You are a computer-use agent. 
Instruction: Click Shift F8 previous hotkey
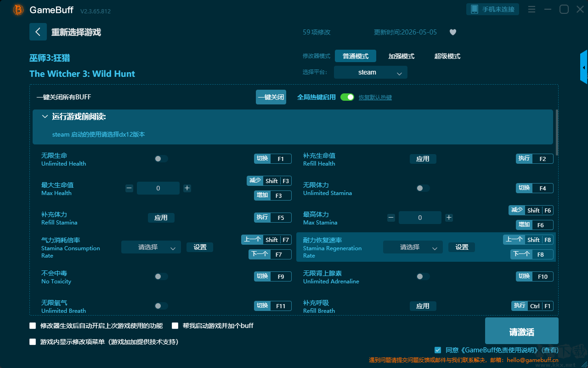[528, 240]
